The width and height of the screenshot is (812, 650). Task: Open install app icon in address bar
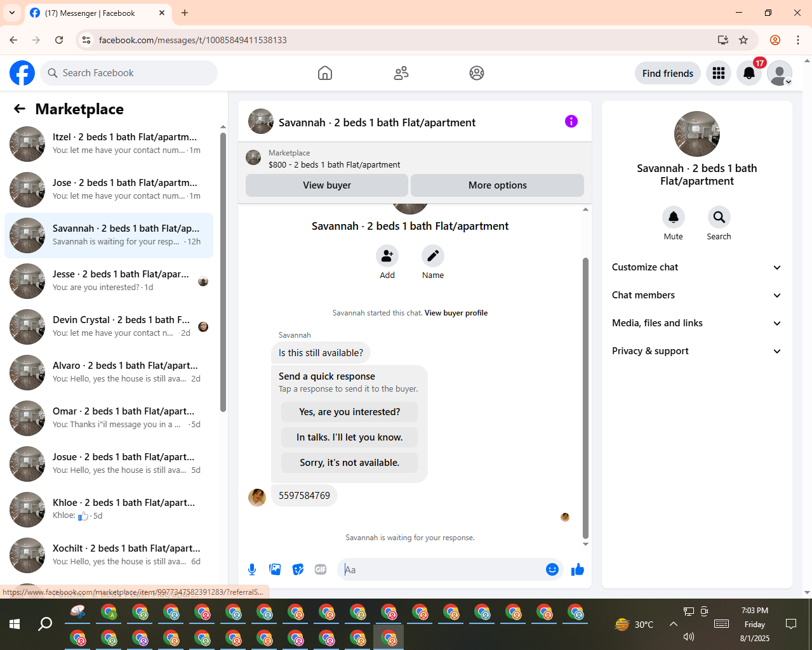click(723, 40)
